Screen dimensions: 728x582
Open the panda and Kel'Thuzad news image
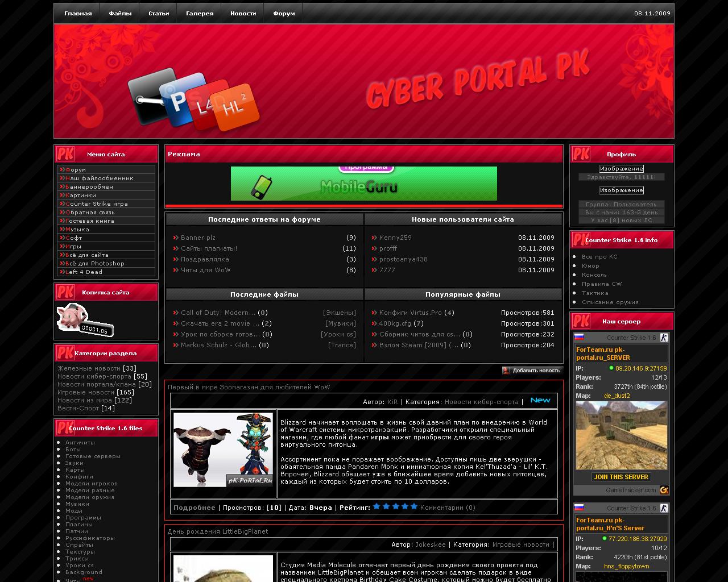[223, 450]
